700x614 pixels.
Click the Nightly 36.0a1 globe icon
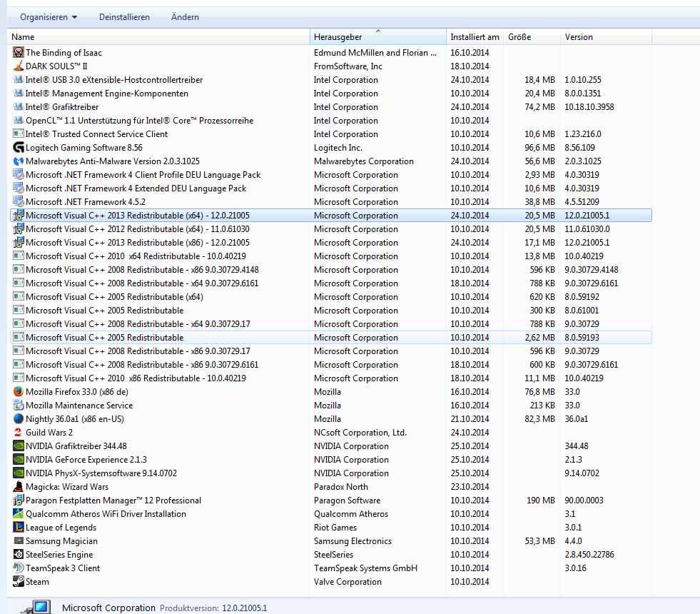[x=19, y=419]
